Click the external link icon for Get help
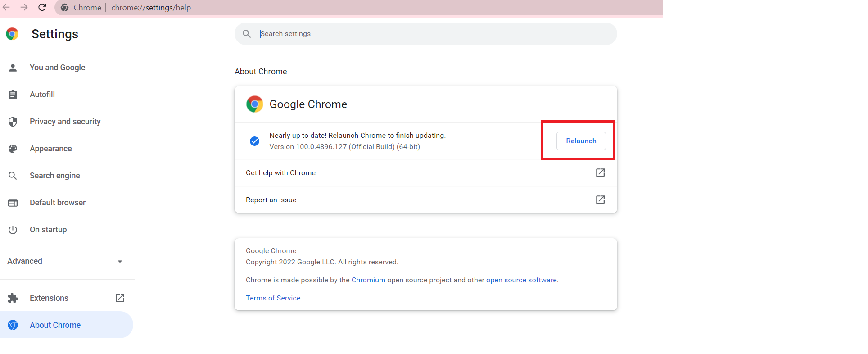The height and width of the screenshot is (354, 868). [600, 172]
